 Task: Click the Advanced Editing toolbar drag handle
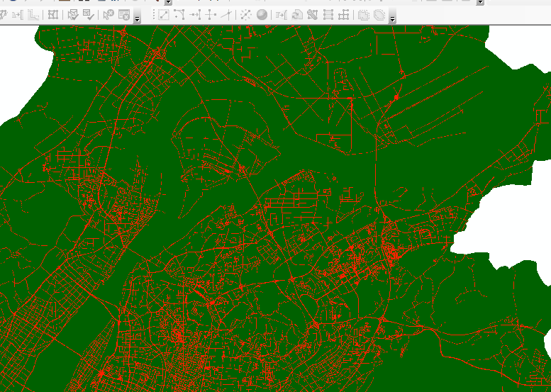point(153,14)
